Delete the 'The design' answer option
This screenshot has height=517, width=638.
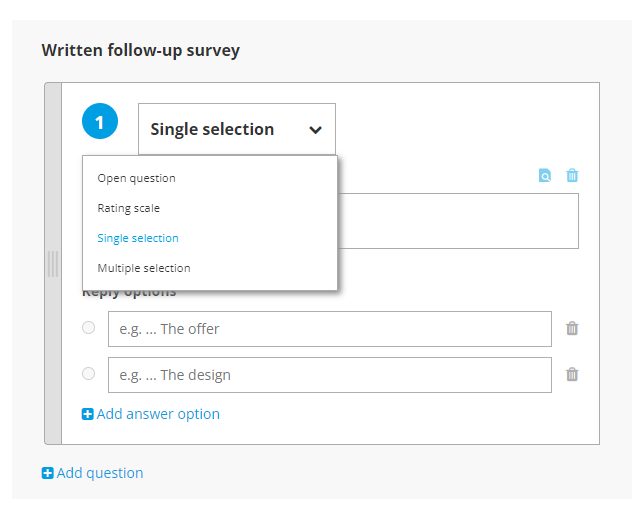point(572,374)
